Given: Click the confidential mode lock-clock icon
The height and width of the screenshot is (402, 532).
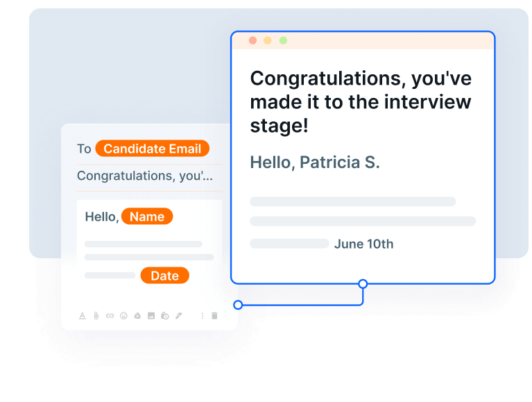Looking at the screenshot, I should coord(164,315).
